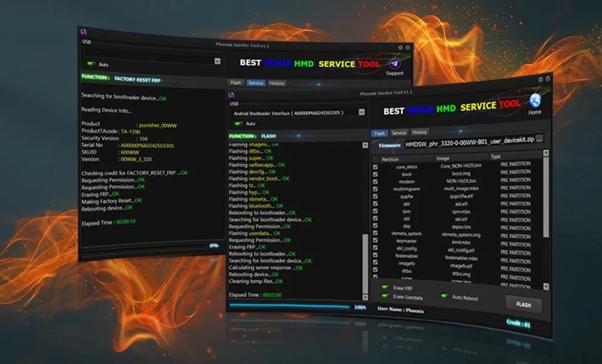
Task: Toggle the Erase Userdata switch
Action: click(x=385, y=297)
